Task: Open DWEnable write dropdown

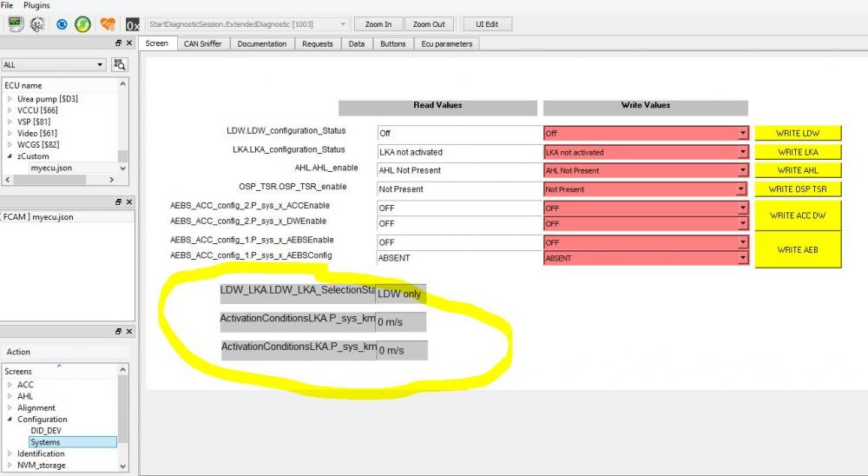Action: coord(743,223)
